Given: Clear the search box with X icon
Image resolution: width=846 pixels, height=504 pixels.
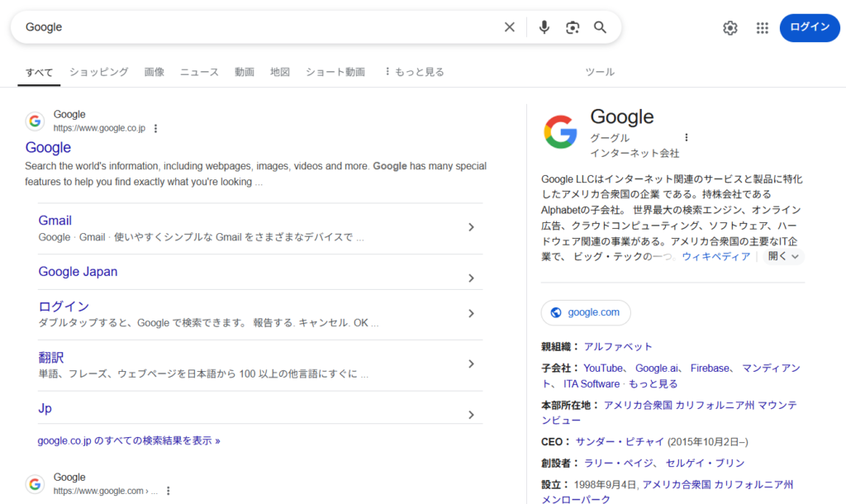Looking at the screenshot, I should click(x=509, y=27).
